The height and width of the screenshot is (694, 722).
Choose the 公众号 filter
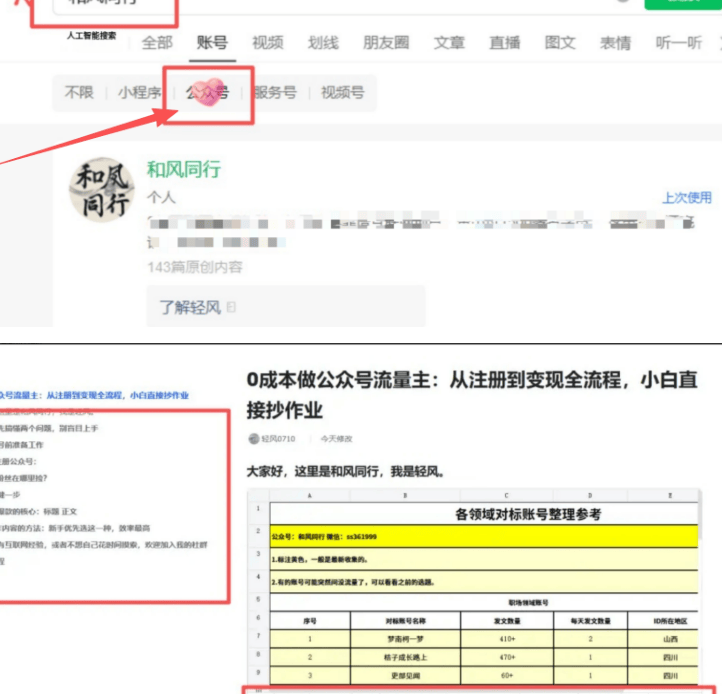point(208,93)
